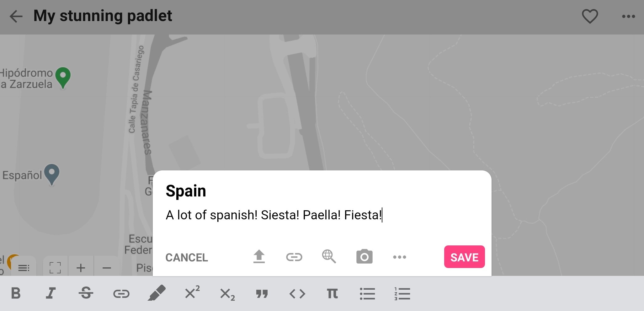Image resolution: width=644 pixels, height=311 pixels.
Task: Toggle strikethrough formatting
Action: click(x=86, y=294)
